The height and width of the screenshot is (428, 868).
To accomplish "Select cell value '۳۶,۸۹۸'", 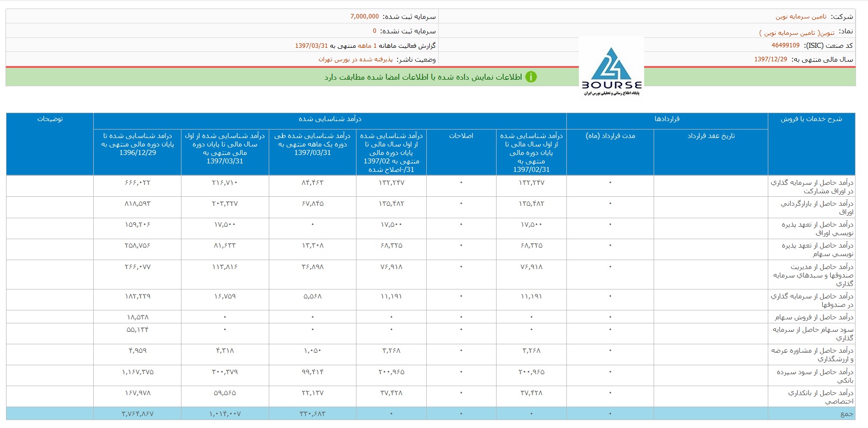I will (x=313, y=267).
